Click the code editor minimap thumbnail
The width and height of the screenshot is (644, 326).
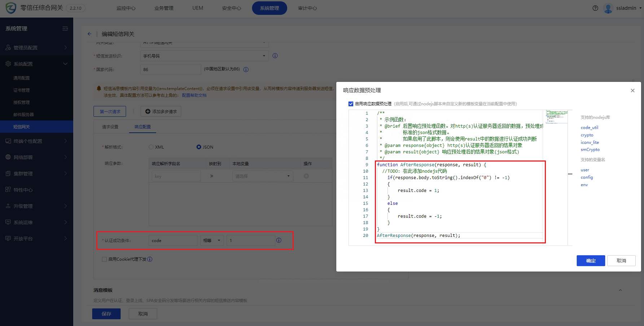[557, 117]
